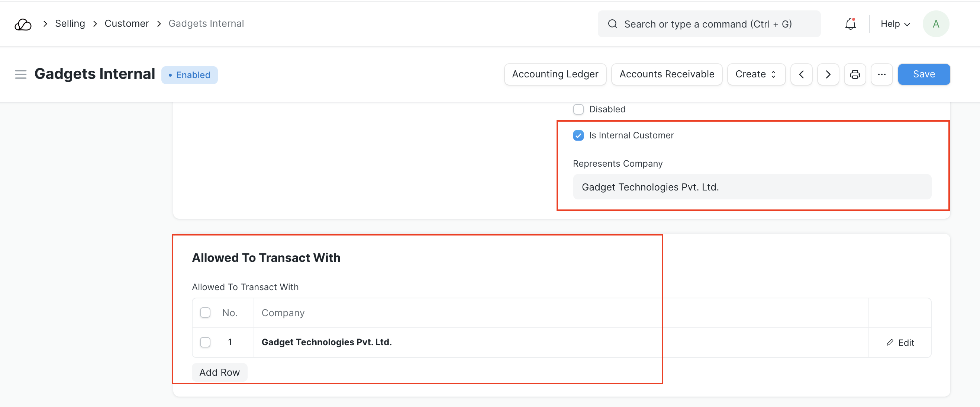Click the user avatar A

tap(935, 24)
